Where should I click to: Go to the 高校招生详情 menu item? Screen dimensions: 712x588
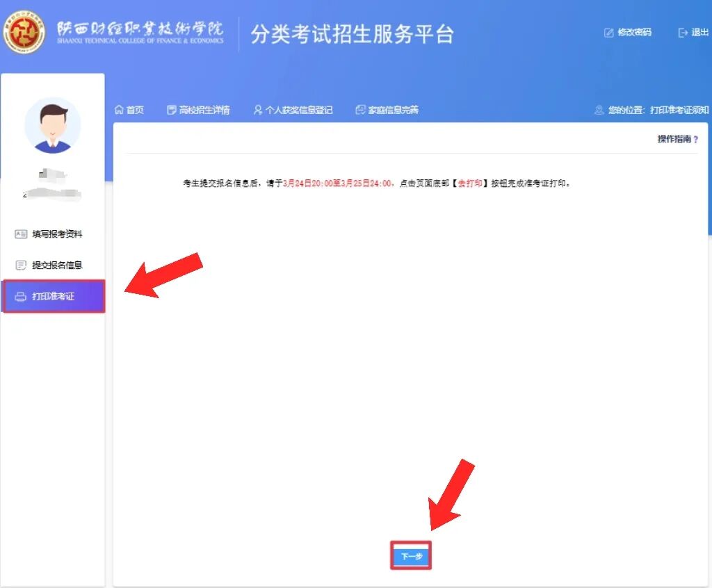pyautogui.click(x=204, y=110)
